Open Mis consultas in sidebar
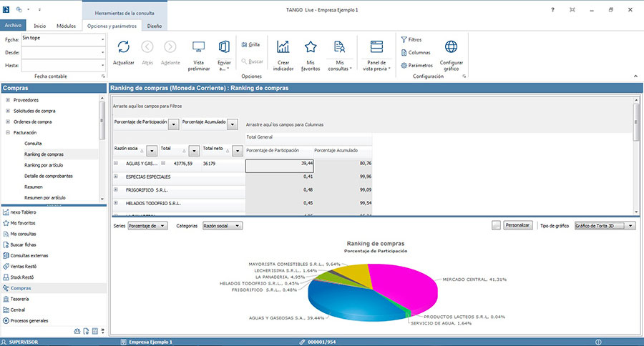The width and height of the screenshot is (644, 346). pyautogui.click(x=20, y=234)
